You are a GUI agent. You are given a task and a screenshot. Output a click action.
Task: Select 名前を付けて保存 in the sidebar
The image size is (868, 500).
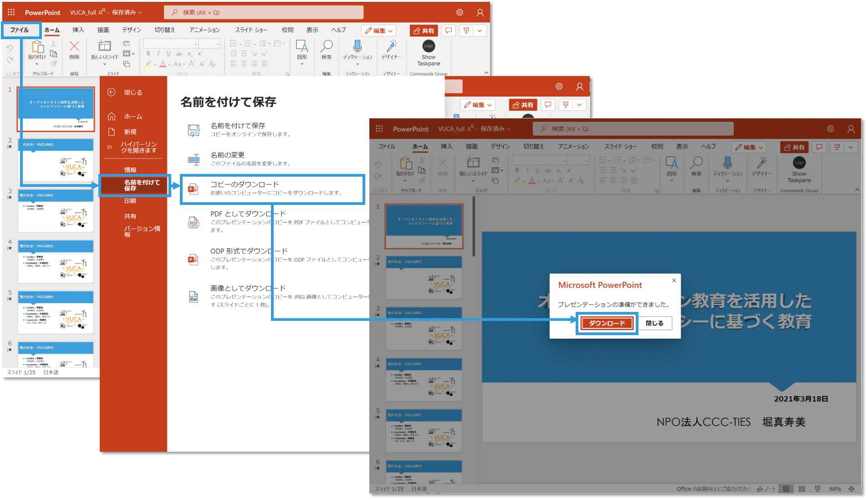point(135,185)
